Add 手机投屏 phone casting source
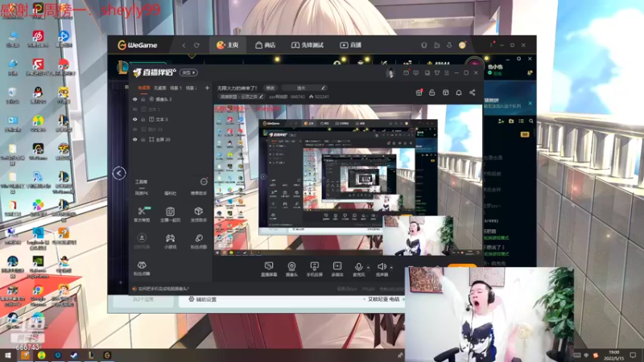 [315, 269]
